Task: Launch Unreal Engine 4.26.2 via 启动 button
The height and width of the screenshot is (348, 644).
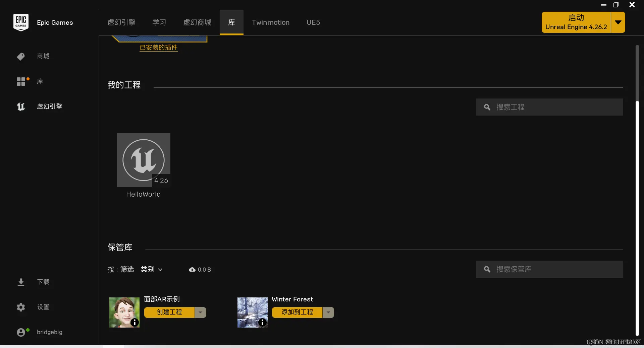Action: coord(576,22)
